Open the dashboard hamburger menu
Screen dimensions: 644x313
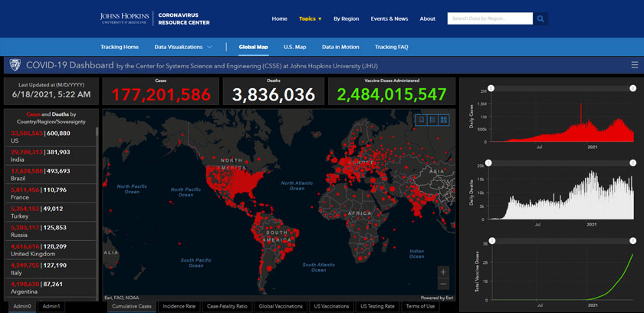pos(633,66)
